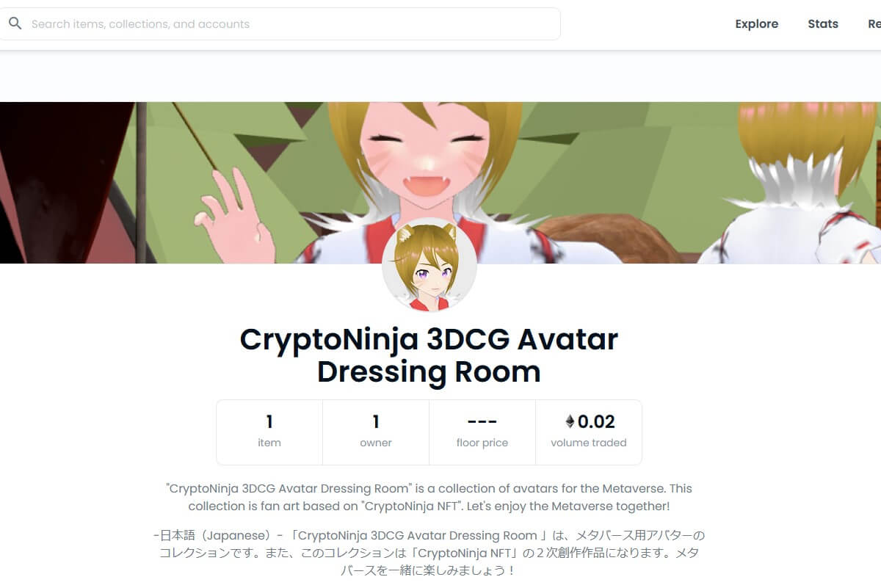
Task: View the '1 owner' stat
Action: coord(376,432)
